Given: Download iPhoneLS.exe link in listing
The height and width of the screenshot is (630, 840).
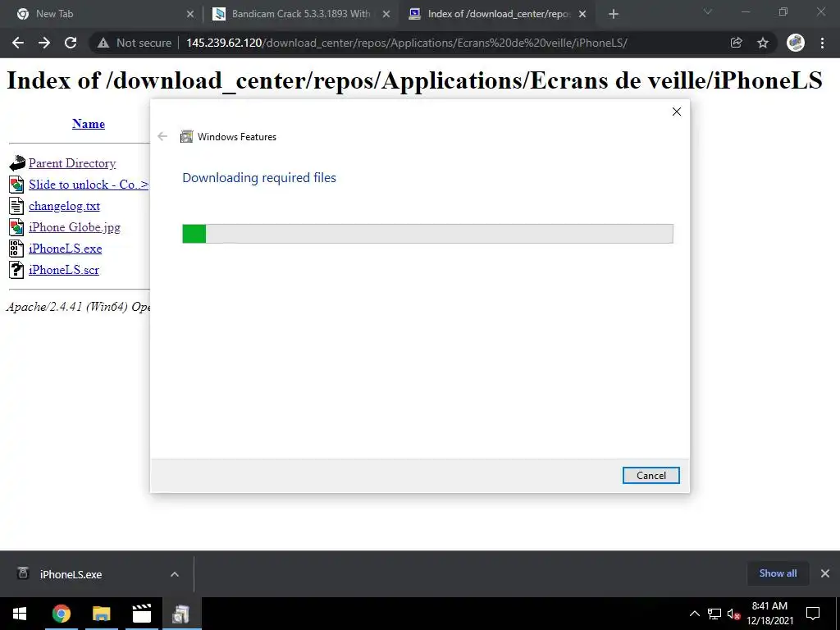Looking at the screenshot, I should (x=66, y=249).
